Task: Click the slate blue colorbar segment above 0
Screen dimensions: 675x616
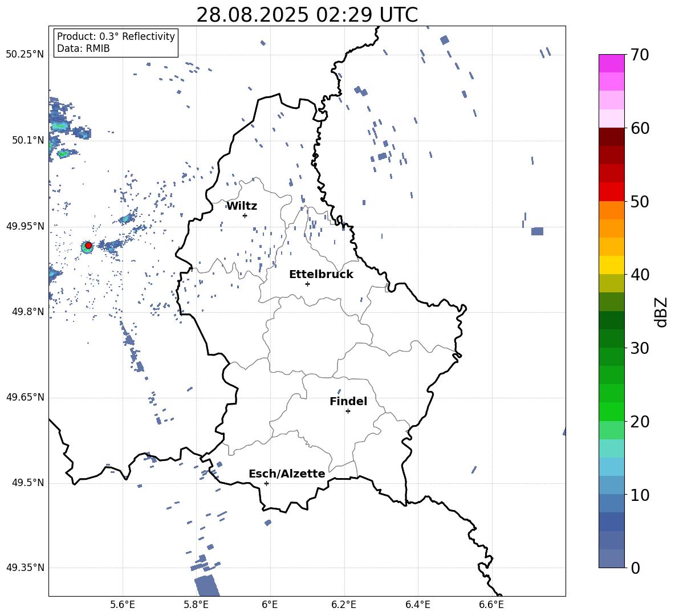Action: (611, 558)
